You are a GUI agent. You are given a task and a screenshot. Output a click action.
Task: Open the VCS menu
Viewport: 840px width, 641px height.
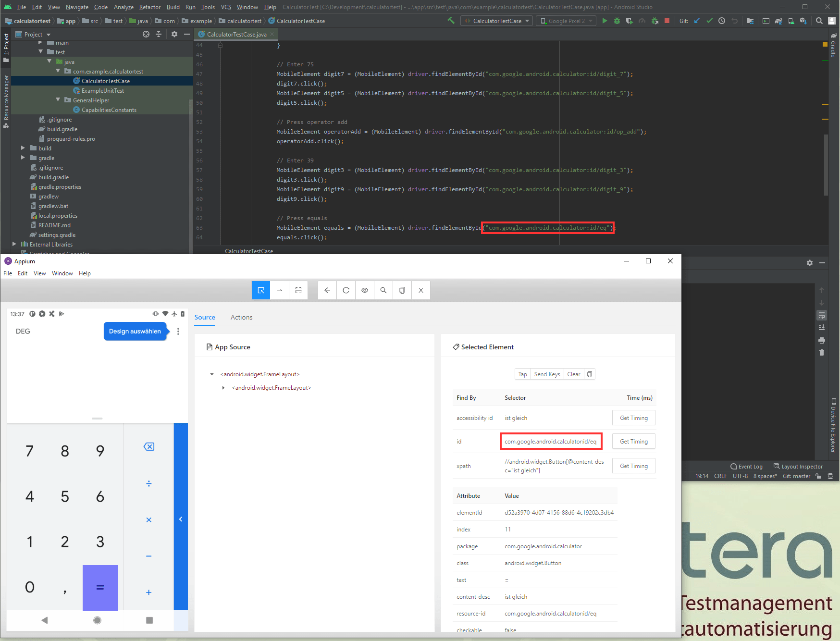(226, 7)
